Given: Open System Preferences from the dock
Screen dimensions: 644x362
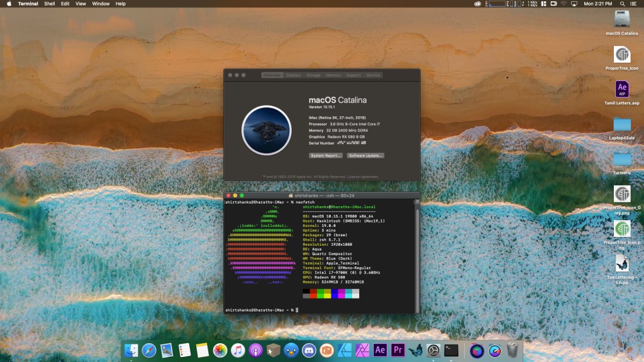Looking at the screenshot, I should 433,351.
